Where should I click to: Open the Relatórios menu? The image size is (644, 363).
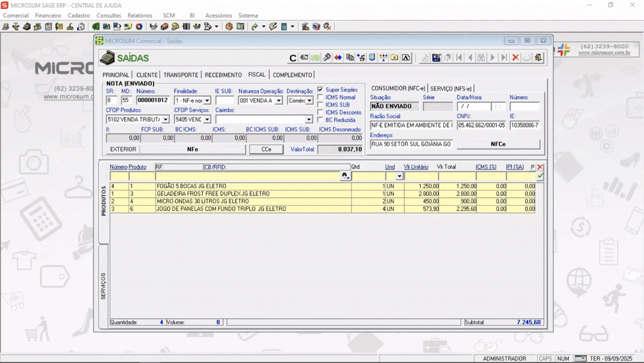coord(140,15)
